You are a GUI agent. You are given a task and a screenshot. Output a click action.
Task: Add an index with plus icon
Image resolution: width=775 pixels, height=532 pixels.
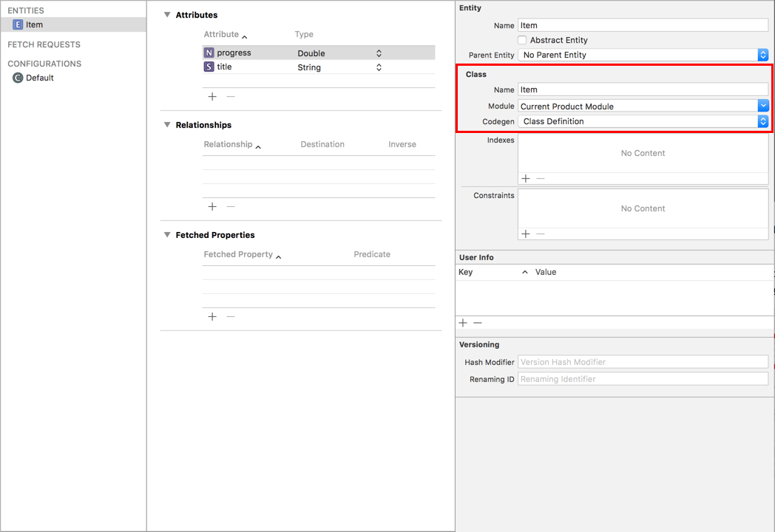526,178
